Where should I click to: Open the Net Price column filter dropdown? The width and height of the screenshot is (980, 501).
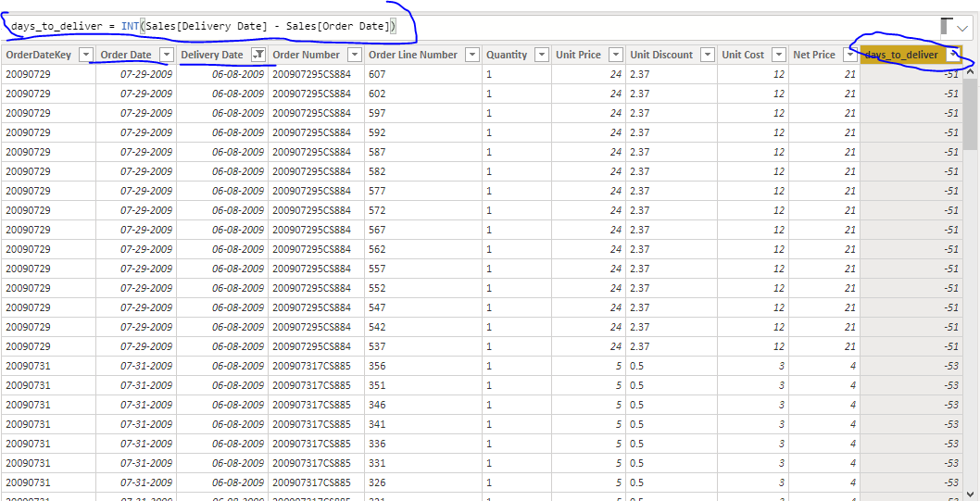point(850,55)
